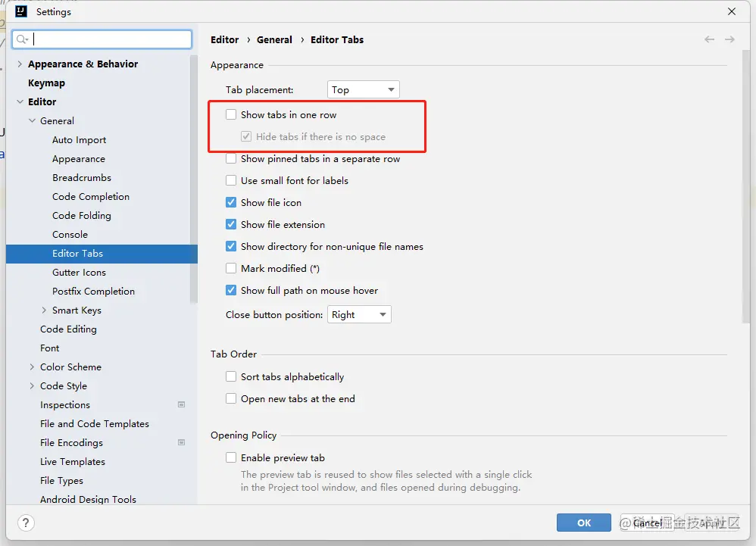Image resolution: width=756 pixels, height=546 pixels.
Task: Close the Settings dialog
Action: click(732, 11)
